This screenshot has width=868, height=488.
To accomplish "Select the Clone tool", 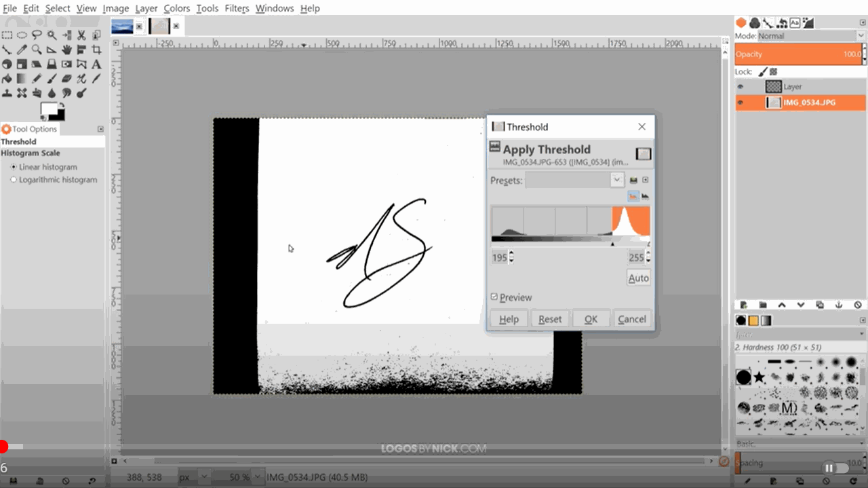I will point(7,93).
